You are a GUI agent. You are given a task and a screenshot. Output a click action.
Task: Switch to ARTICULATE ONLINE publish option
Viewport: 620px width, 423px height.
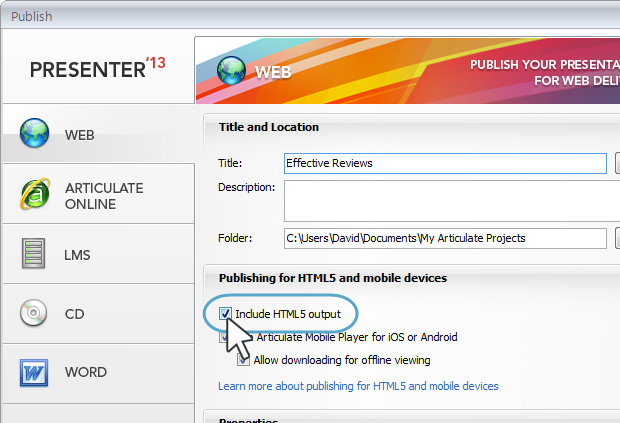[x=98, y=194]
